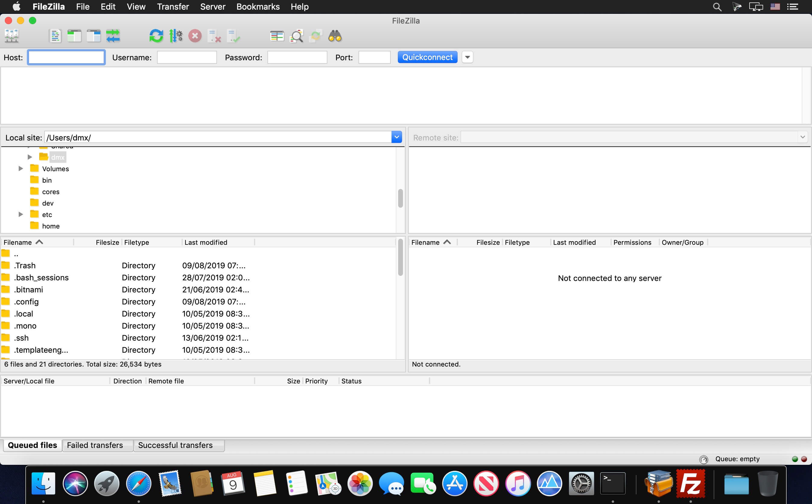
Task: Click the refresh file lists icon
Action: (156, 36)
